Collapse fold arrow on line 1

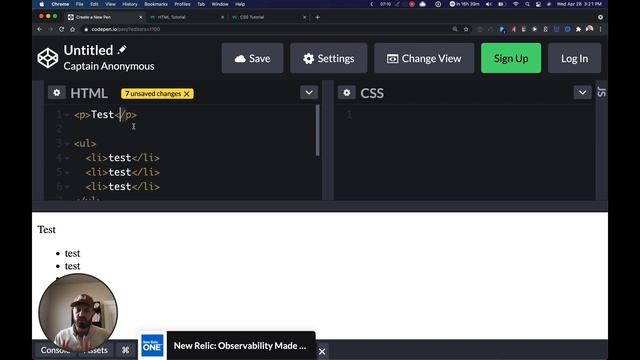click(x=67, y=115)
